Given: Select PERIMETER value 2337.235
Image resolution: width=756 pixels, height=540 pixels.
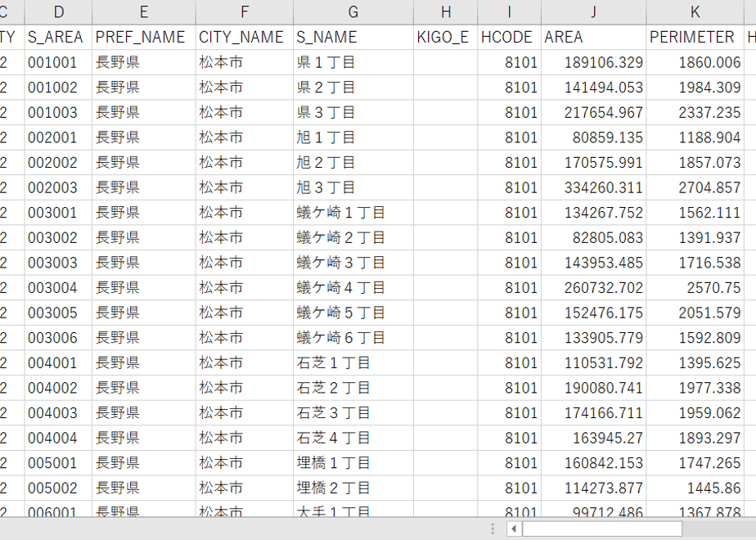Looking at the screenshot, I should [695, 112].
